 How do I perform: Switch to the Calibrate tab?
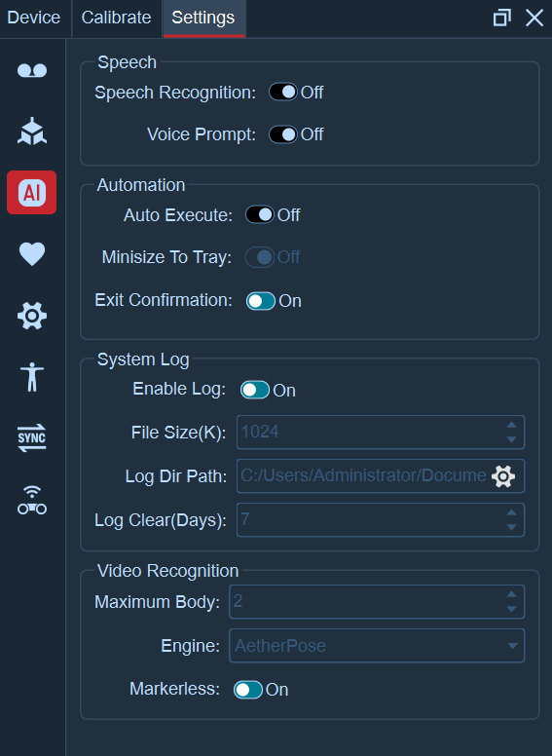tap(116, 18)
